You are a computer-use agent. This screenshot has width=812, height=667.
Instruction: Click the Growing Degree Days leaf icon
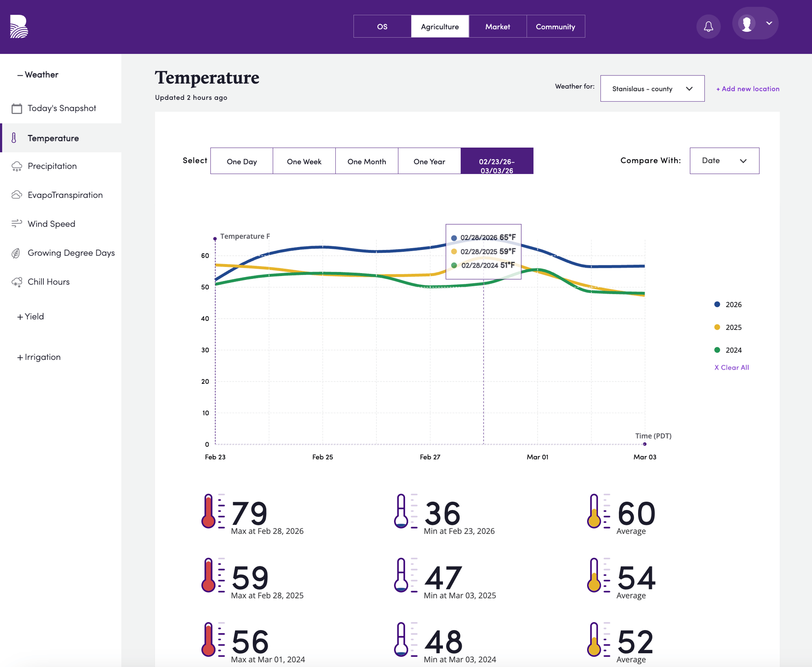pyautogui.click(x=16, y=253)
